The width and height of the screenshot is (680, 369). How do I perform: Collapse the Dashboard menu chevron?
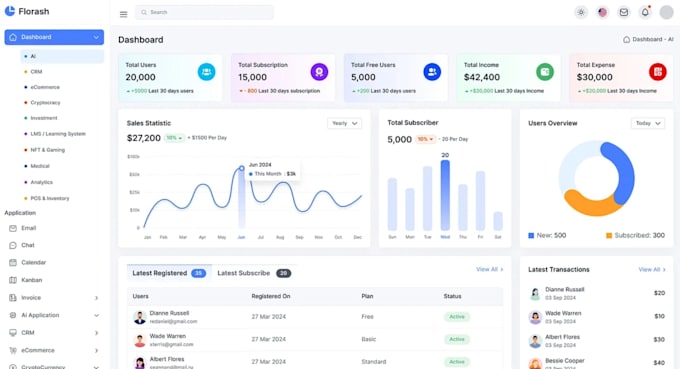pos(96,37)
